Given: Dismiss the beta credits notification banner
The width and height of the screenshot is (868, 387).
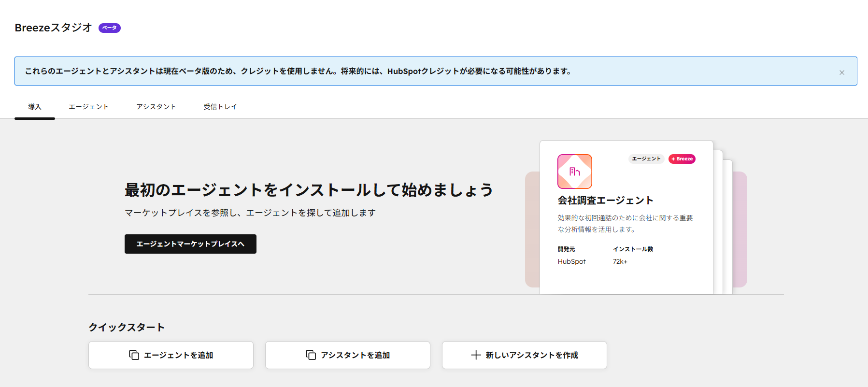Looking at the screenshot, I should click(x=842, y=72).
